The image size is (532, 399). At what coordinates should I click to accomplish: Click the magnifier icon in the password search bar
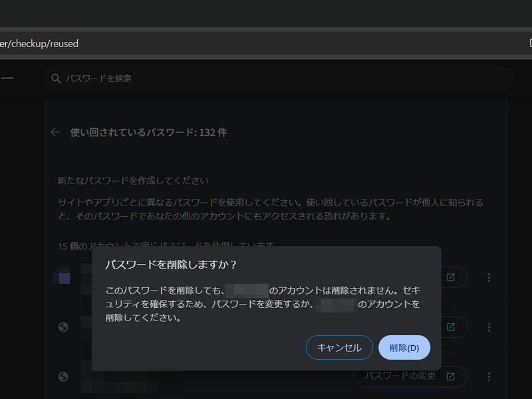(56, 78)
